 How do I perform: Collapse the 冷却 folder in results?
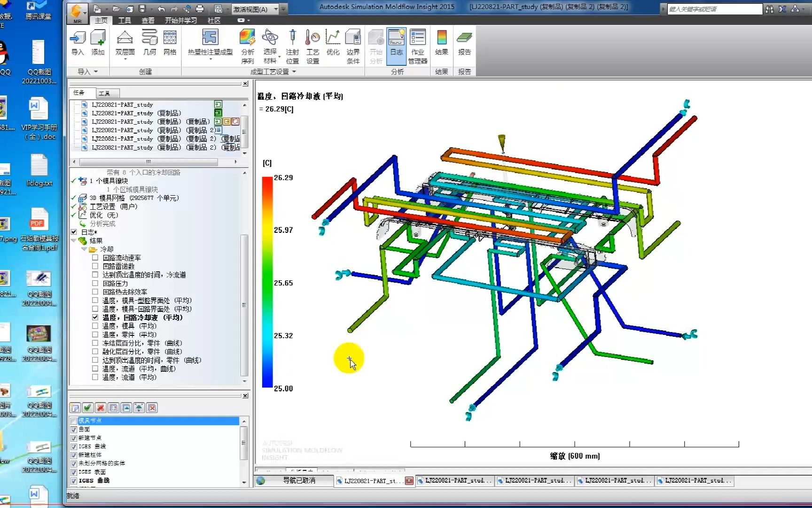84,249
